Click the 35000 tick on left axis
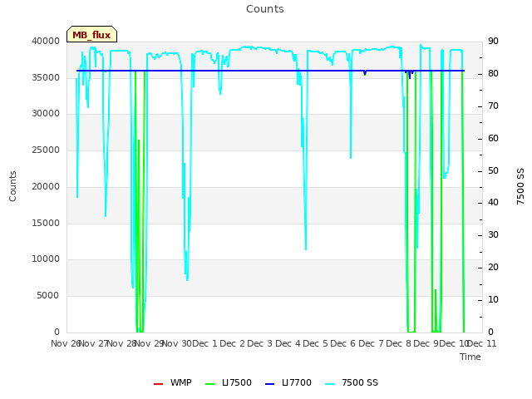 coord(46,77)
